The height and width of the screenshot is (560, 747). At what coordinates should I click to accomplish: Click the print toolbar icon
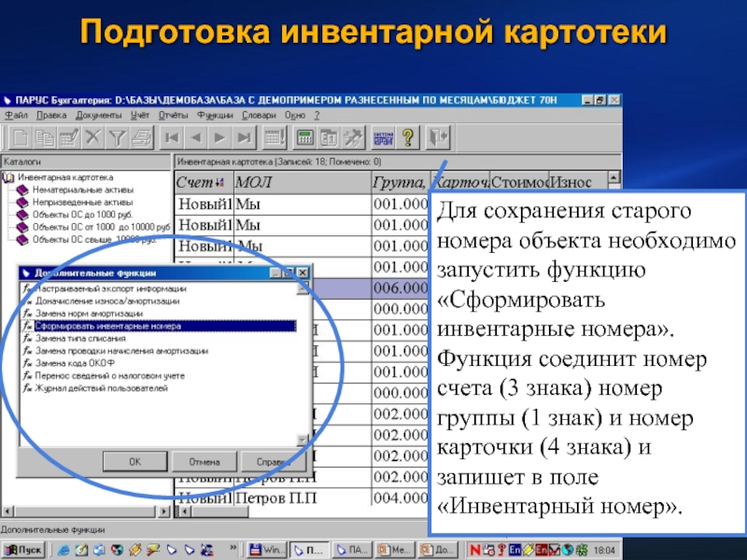[x=140, y=138]
